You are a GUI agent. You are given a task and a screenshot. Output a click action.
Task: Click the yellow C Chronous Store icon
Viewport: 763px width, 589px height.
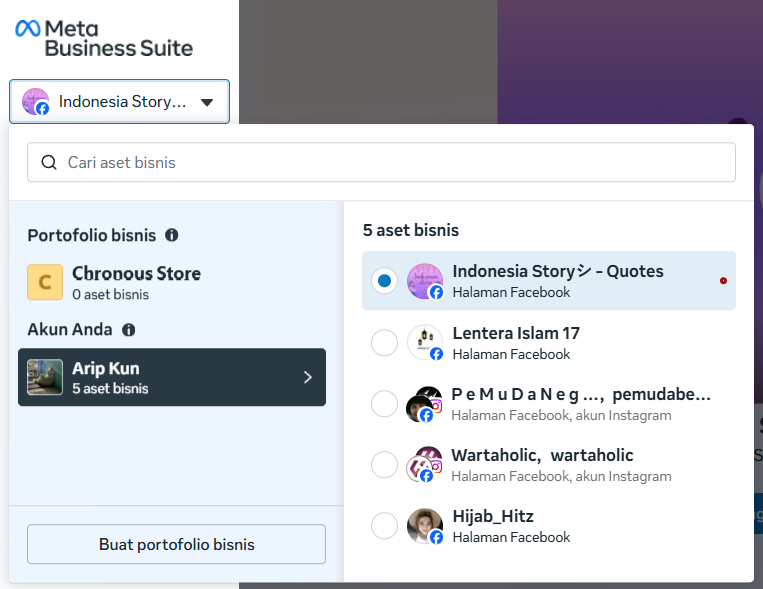[45, 282]
